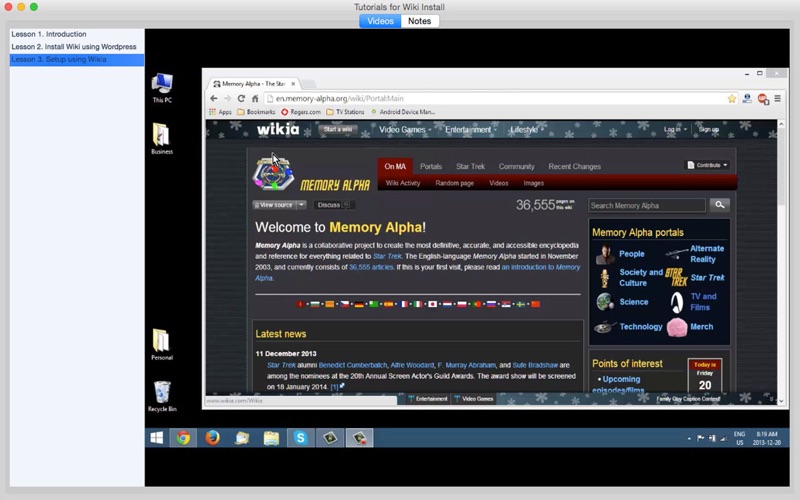800x500 pixels.
Task: Click the wikia logo
Action: (278, 129)
